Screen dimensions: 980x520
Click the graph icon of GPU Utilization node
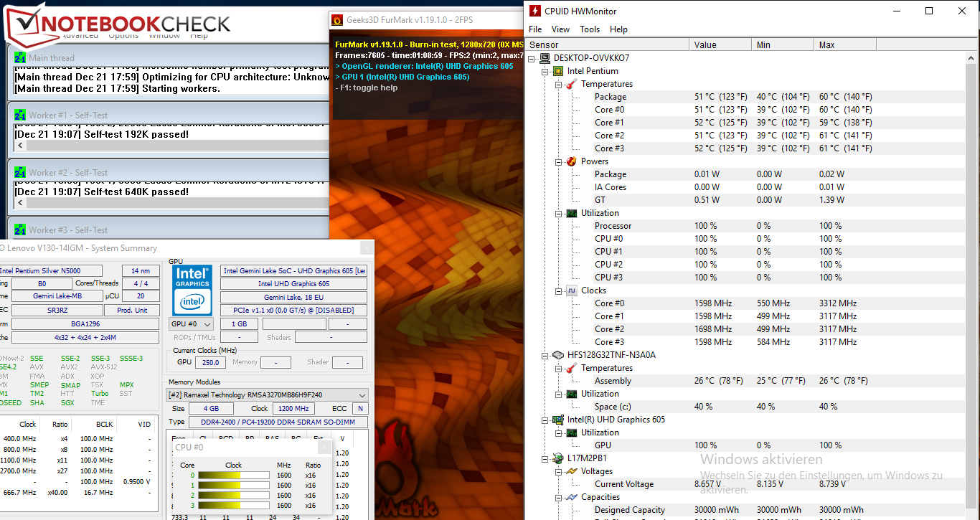coord(572,432)
